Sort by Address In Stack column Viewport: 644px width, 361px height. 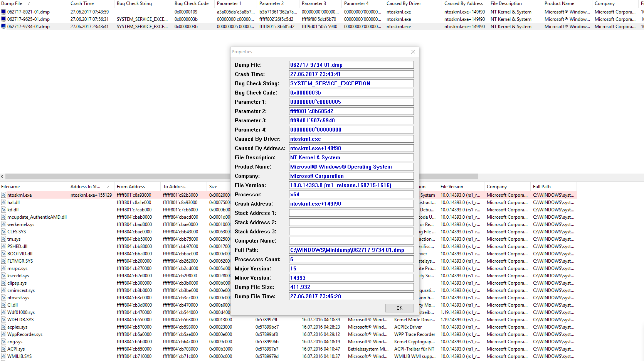[91, 187]
